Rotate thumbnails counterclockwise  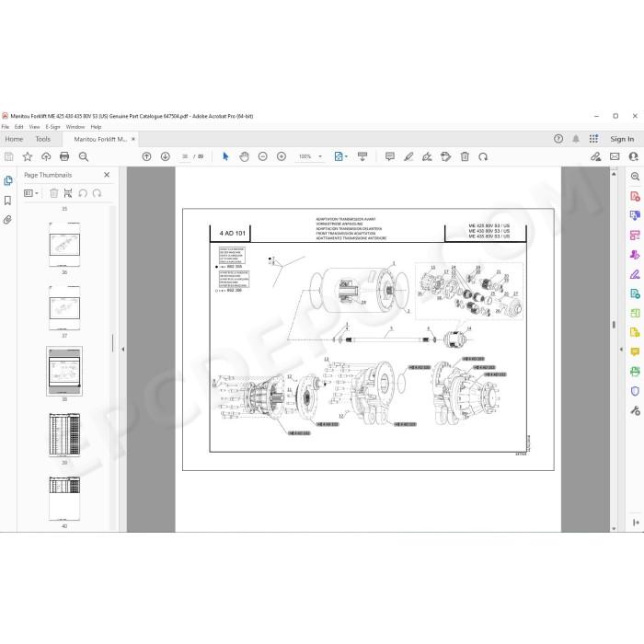83,193
